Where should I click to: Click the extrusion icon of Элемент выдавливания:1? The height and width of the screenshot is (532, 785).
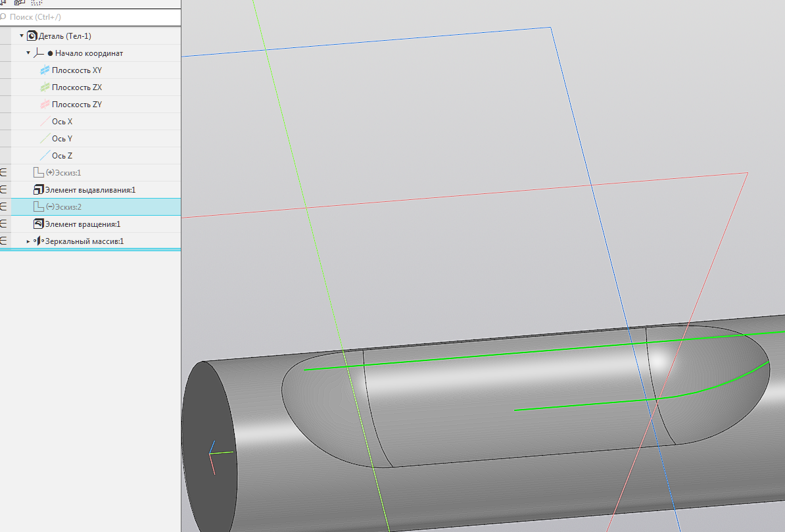(39, 190)
